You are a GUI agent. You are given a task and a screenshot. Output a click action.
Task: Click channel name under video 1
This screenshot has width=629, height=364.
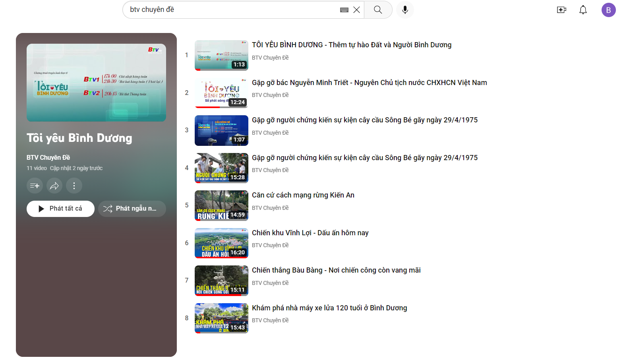(270, 58)
